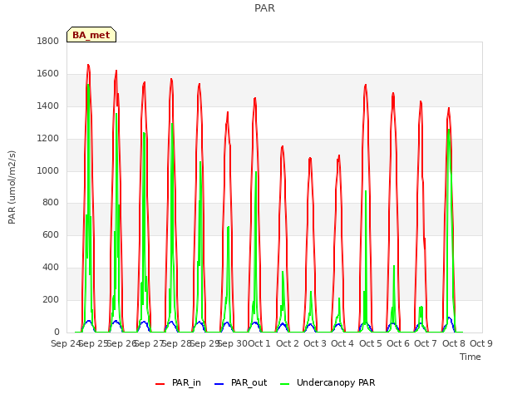This screenshot has height=399, width=532.
Task: Toggle the Undercanopy PAR legend entry
Action: pos(328,382)
